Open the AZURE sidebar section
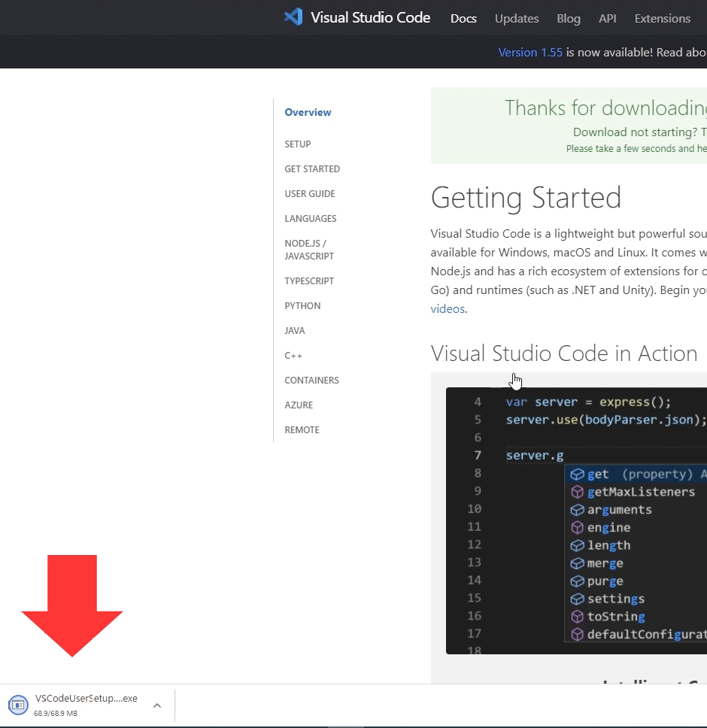The height and width of the screenshot is (728, 707). (x=299, y=405)
